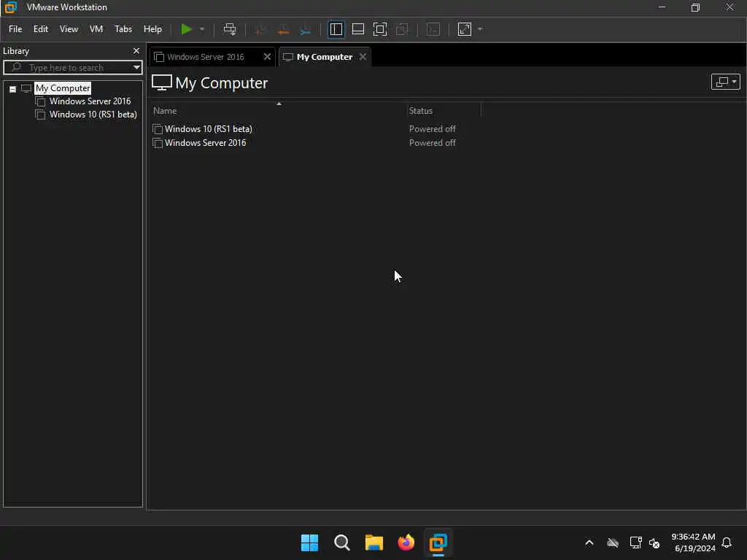The height and width of the screenshot is (560, 747).
Task: Select My Computer in the Library tree
Action: (63, 88)
